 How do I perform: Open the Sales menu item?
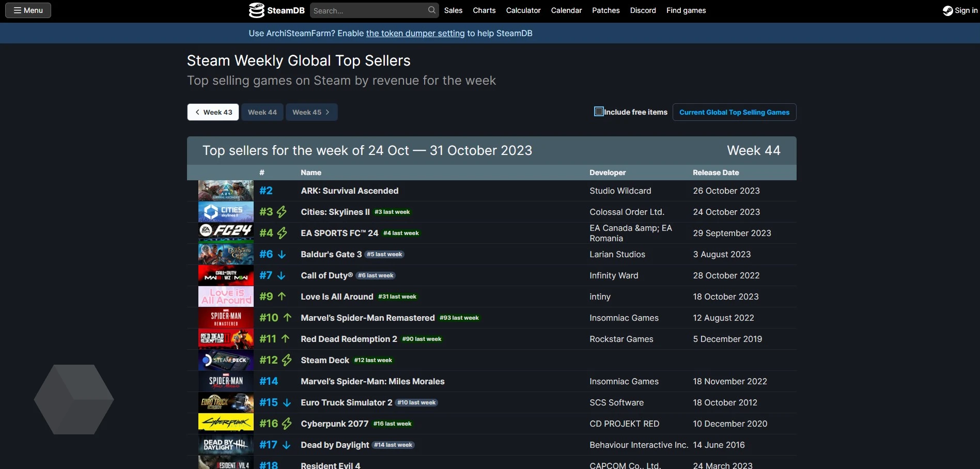(453, 10)
